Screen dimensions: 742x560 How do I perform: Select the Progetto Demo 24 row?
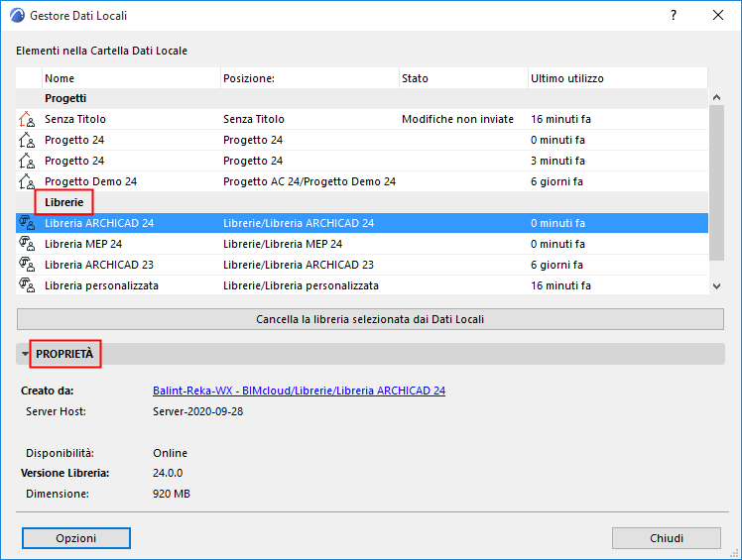tap(362, 181)
